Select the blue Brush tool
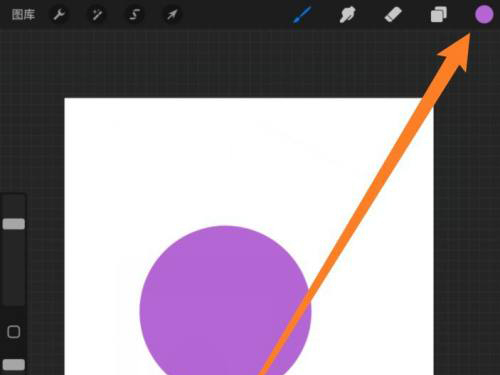The width and height of the screenshot is (500, 375). pos(302,15)
